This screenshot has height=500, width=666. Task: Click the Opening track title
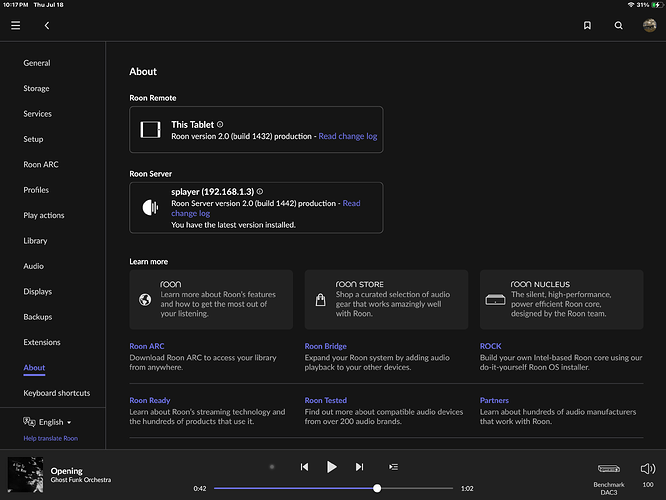pos(67,471)
